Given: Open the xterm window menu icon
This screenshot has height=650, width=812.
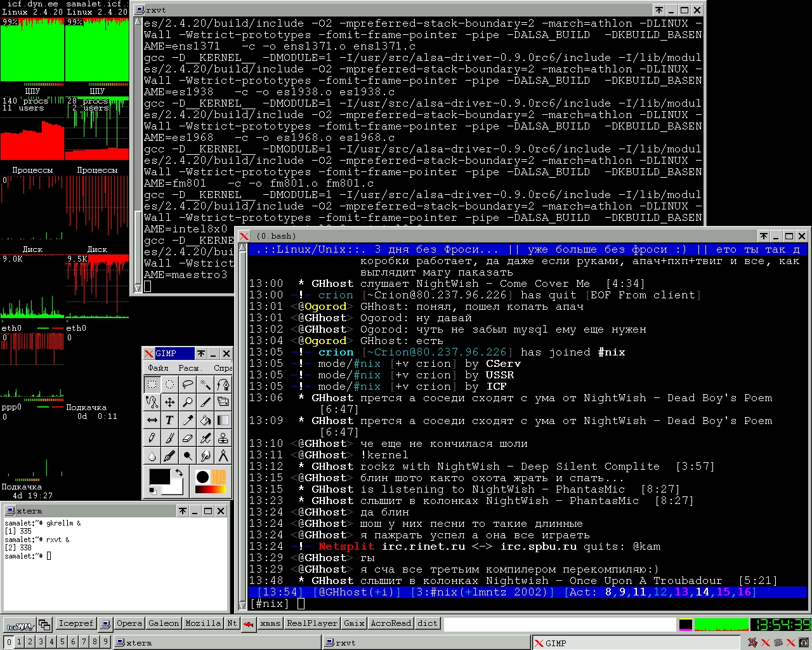Looking at the screenshot, I should click(10, 511).
